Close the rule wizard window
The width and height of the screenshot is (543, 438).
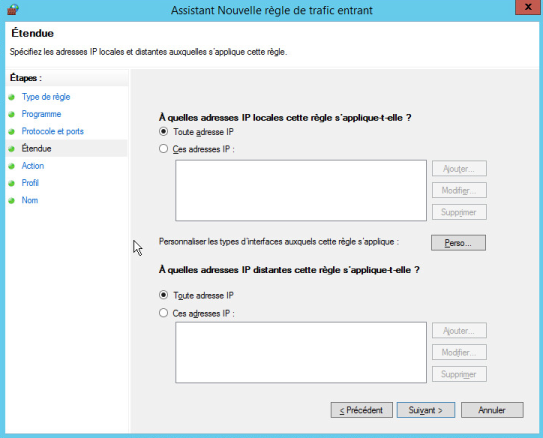pos(528,7)
